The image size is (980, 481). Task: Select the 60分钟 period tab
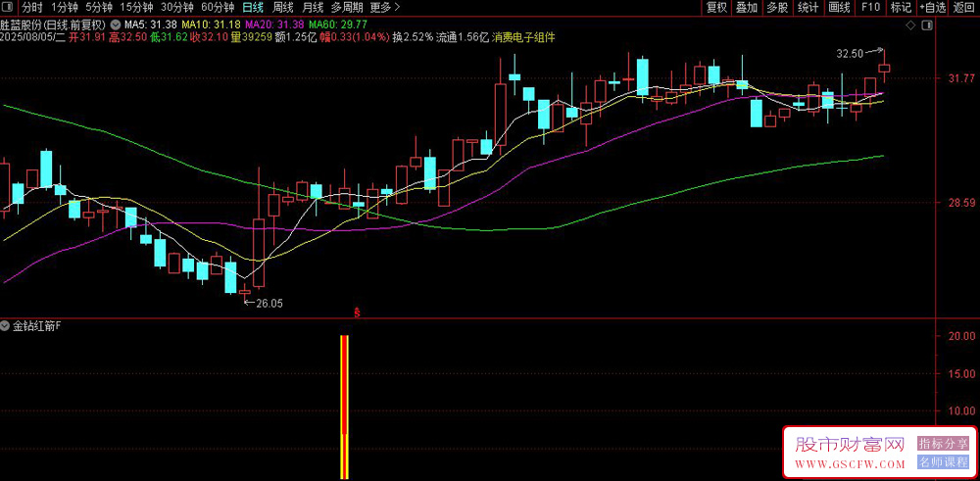click(218, 8)
